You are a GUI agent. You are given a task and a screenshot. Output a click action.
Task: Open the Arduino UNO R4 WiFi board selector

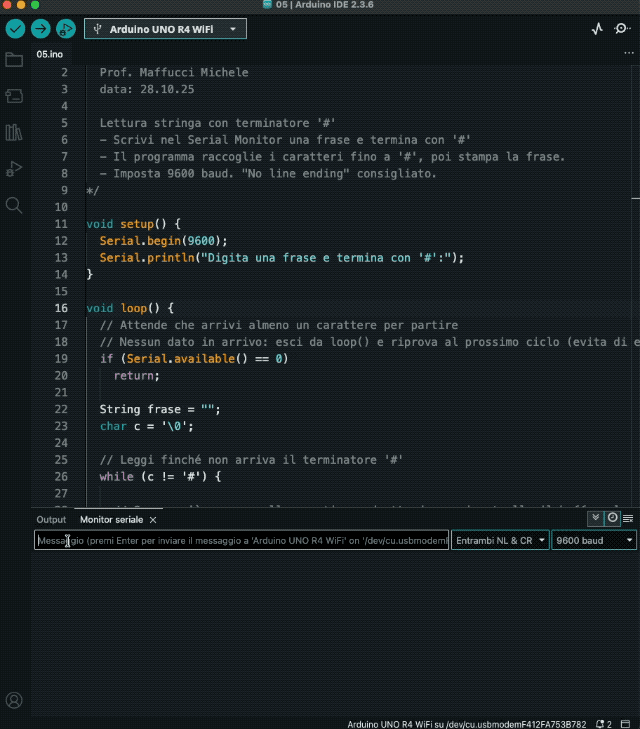pyautogui.click(x=165, y=29)
